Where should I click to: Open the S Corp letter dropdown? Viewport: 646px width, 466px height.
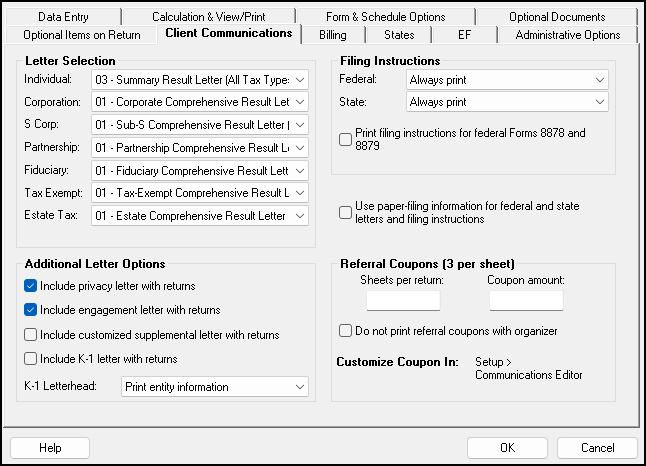(x=200, y=125)
